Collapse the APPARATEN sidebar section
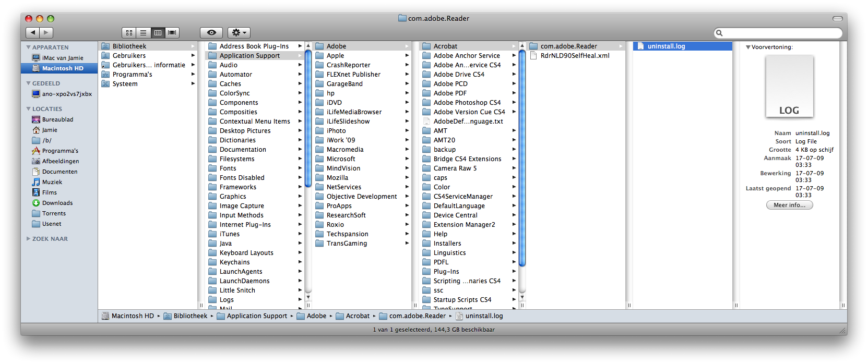 coord(28,47)
